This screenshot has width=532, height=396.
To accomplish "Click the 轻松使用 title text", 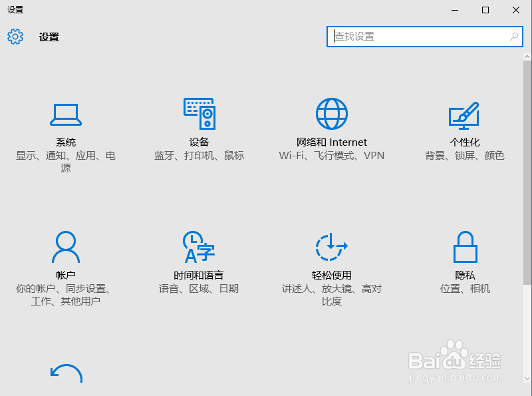I will coord(331,275).
